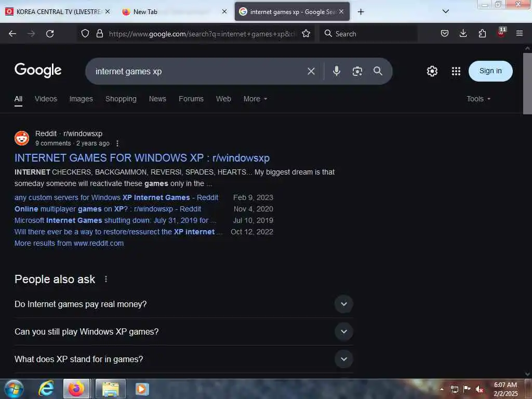This screenshot has height=399, width=532.
Task: Close the New Tab tab
Action: click(x=224, y=11)
